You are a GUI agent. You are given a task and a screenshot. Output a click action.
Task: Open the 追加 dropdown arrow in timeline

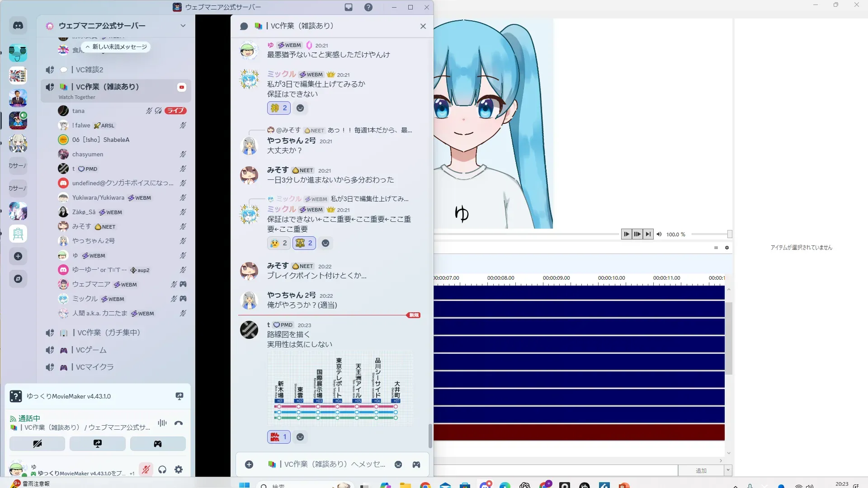(x=728, y=470)
